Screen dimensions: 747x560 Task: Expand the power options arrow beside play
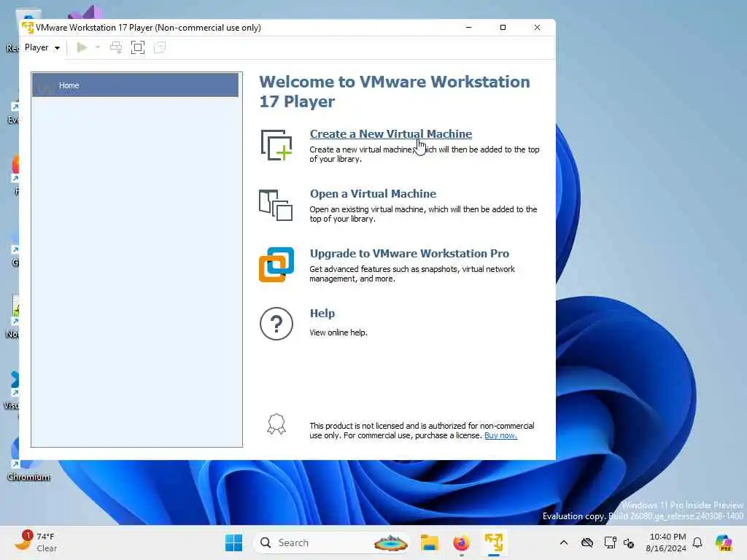(98, 47)
